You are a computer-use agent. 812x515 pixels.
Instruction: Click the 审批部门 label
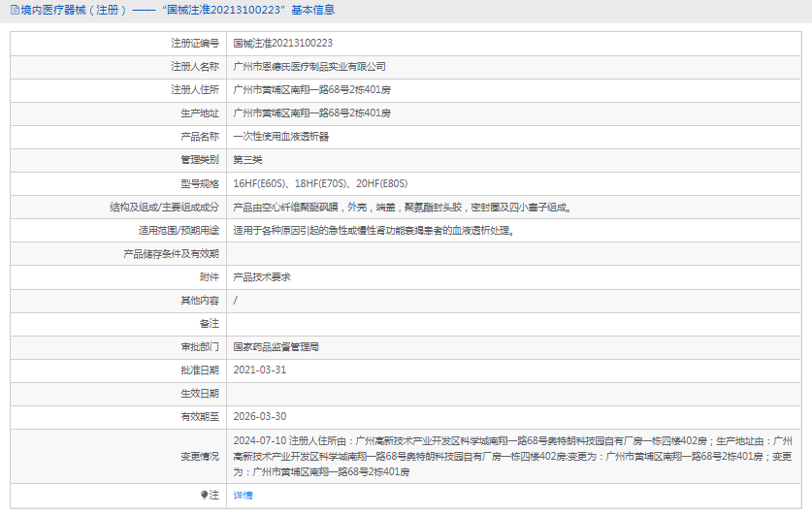coord(200,347)
